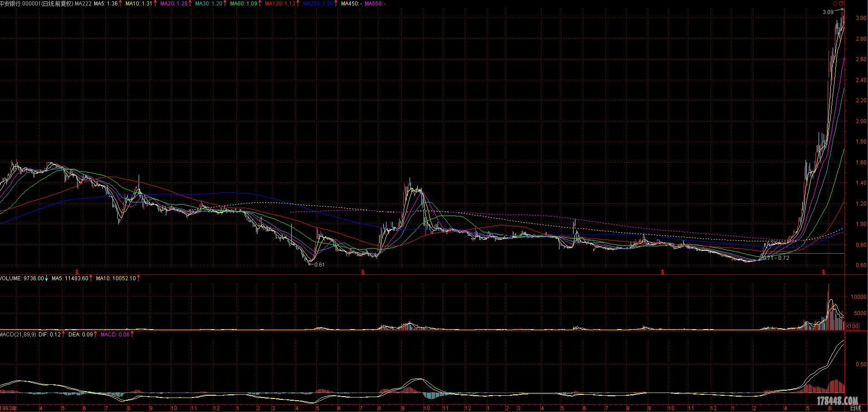The image size is (868, 412).
Task: Click the MACD(21,89,9) indicator title
Action: point(18,335)
